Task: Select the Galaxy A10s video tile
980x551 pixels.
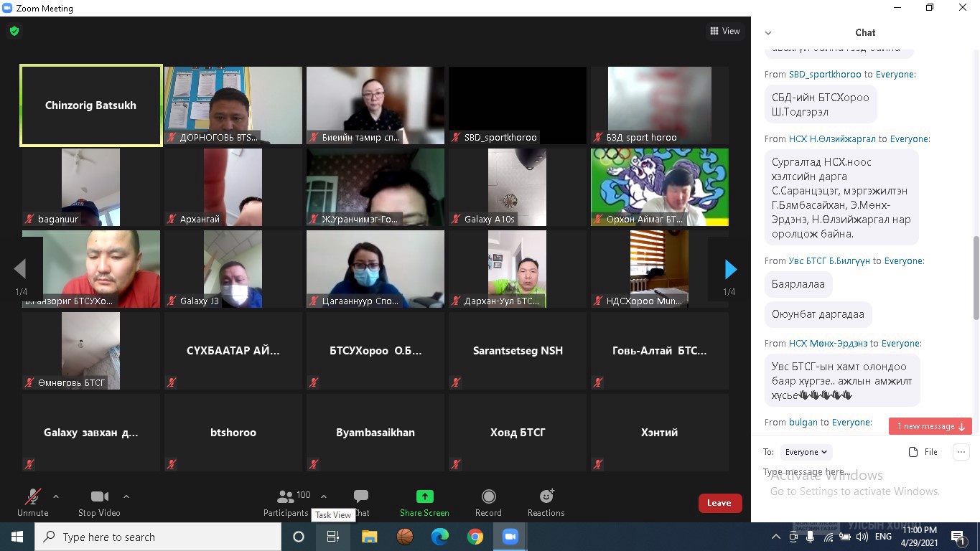Action: pos(517,187)
